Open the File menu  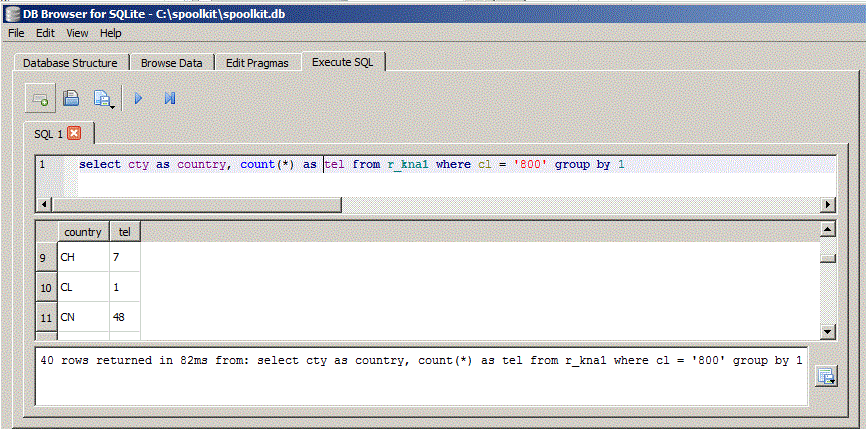click(16, 33)
